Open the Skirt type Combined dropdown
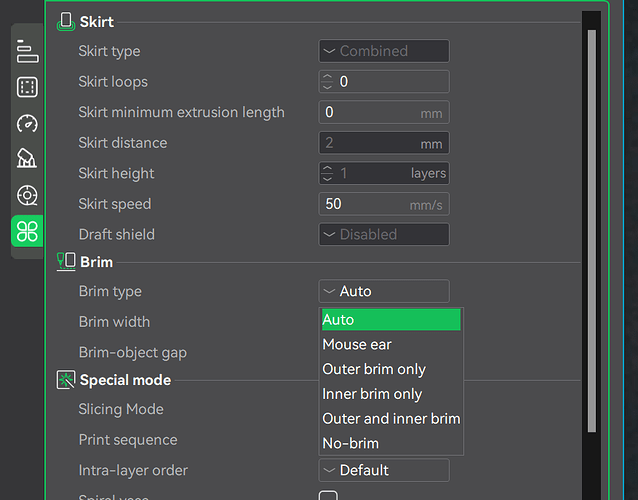The image size is (638, 500). pos(384,51)
